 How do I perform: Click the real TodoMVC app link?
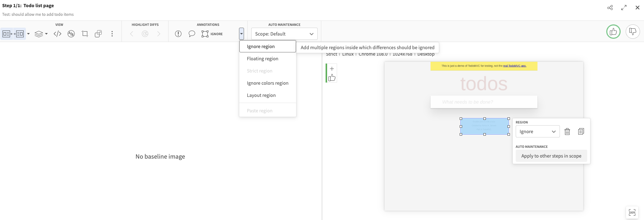click(515, 66)
